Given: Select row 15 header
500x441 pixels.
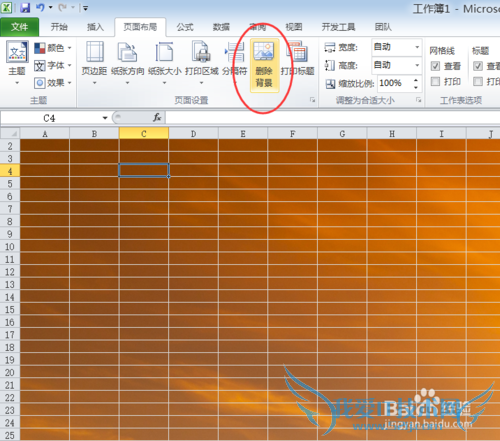Looking at the screenshot, I should (x=10, y=310).
